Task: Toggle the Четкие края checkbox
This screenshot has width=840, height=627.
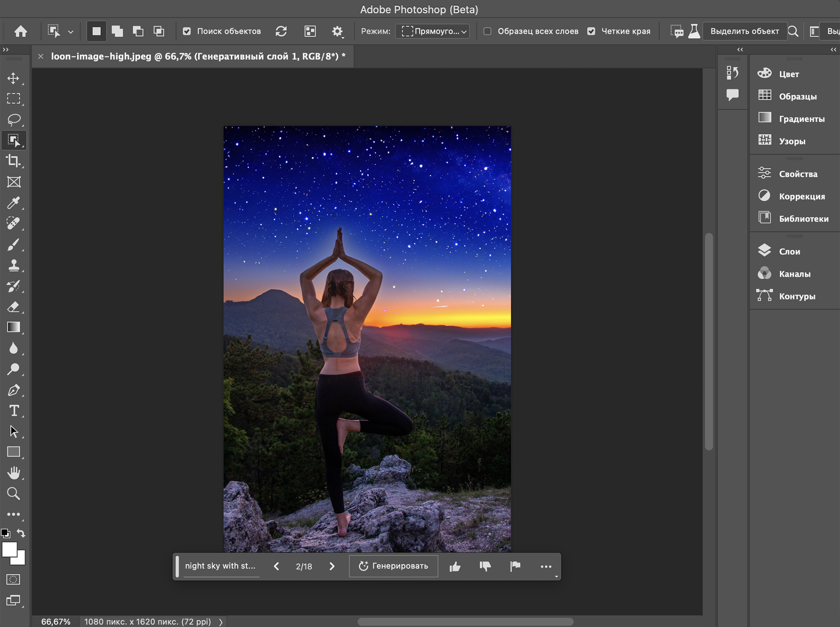Action: click(591, 31)
